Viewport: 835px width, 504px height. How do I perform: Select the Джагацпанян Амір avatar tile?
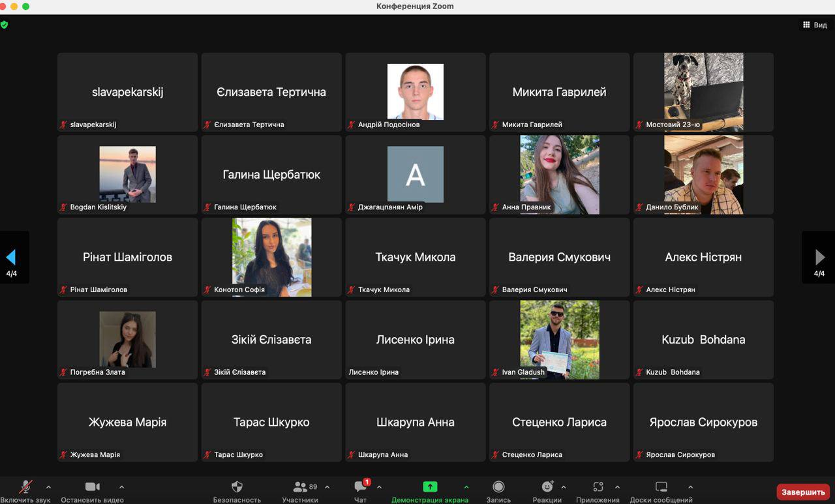coord(416,174)
